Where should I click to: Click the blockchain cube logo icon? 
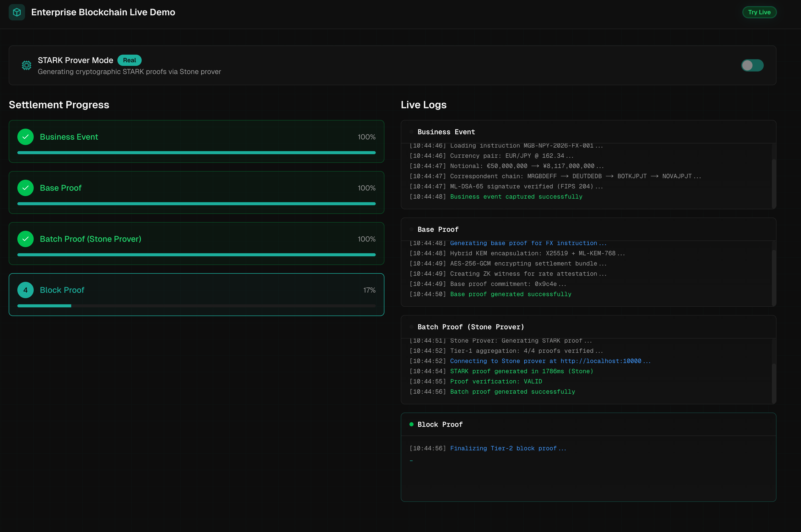coord(17,12)
